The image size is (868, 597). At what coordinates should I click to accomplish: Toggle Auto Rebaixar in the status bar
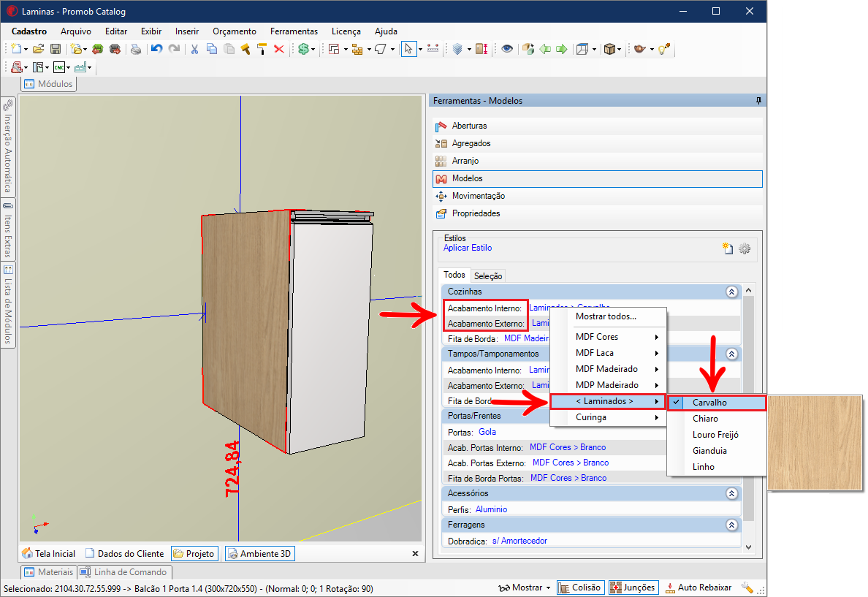tap(698, 588)
